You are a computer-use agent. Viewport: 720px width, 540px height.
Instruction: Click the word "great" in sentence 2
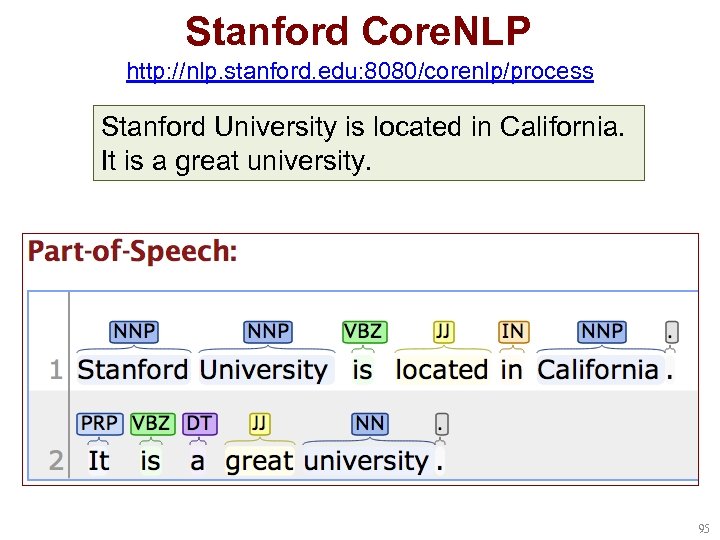point(259,461)
